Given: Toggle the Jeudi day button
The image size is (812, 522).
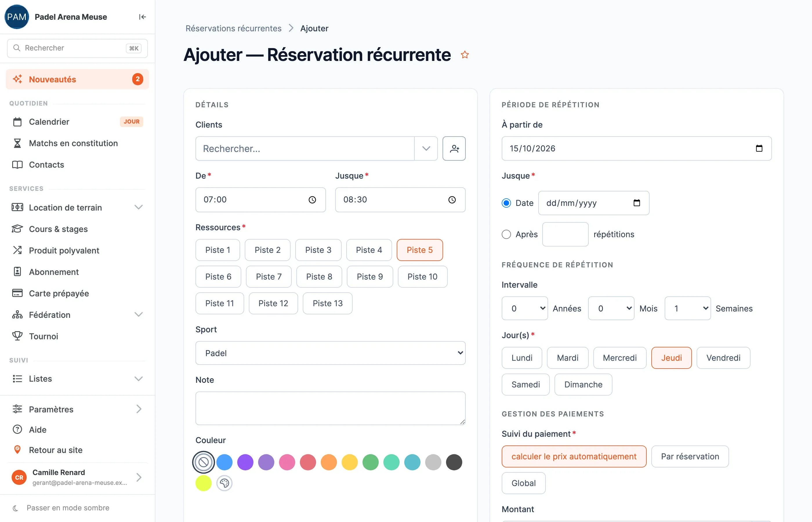Looking at the screenshot, I should point(671,358).
